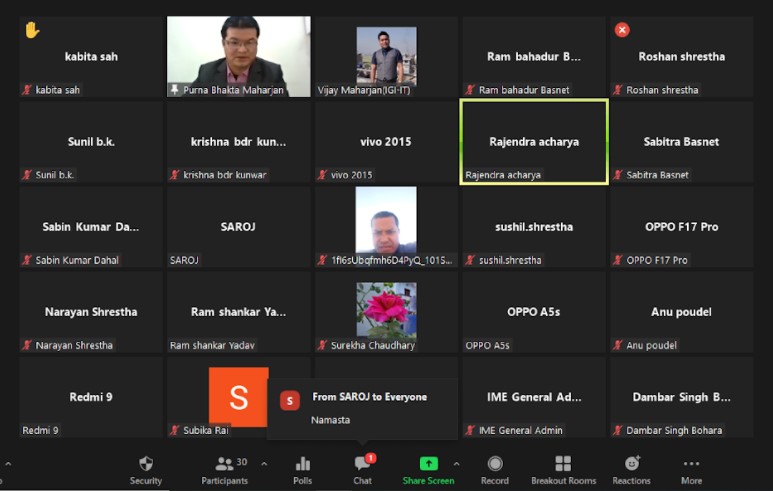The width and height of the screenshot is (773, 491).
Task: Expand the Share Screen options caret
Action: point(457,464)
